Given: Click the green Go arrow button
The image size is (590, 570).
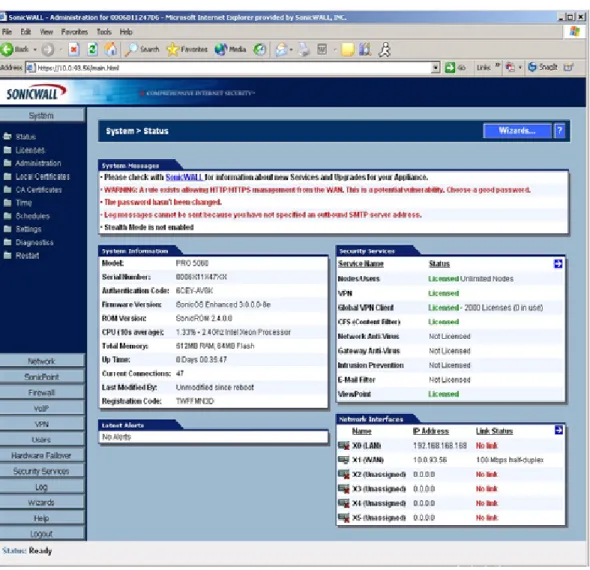Looking at the screenshot, I should pyautogui.click(x=450, y=67).
